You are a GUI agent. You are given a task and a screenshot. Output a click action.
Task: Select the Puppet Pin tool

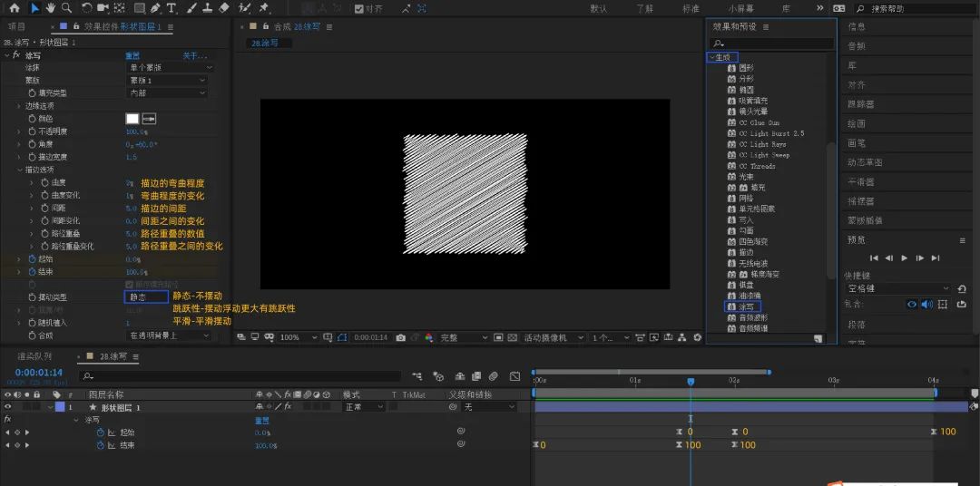click(264, 8)
